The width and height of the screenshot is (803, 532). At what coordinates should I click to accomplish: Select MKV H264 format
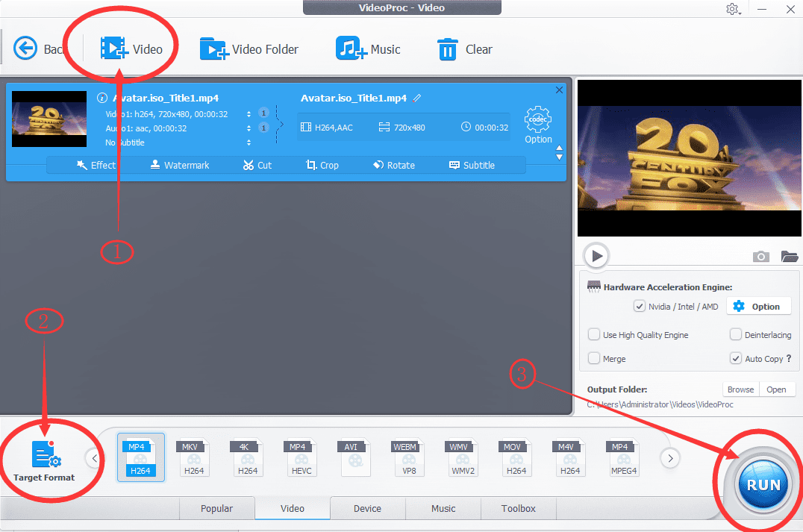tap(193, 457)
